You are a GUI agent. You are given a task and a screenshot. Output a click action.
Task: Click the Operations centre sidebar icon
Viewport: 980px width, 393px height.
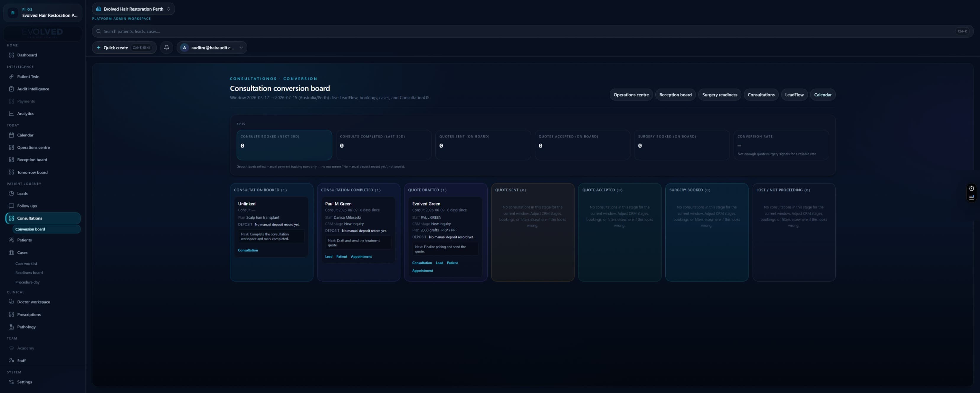(12, 147)
